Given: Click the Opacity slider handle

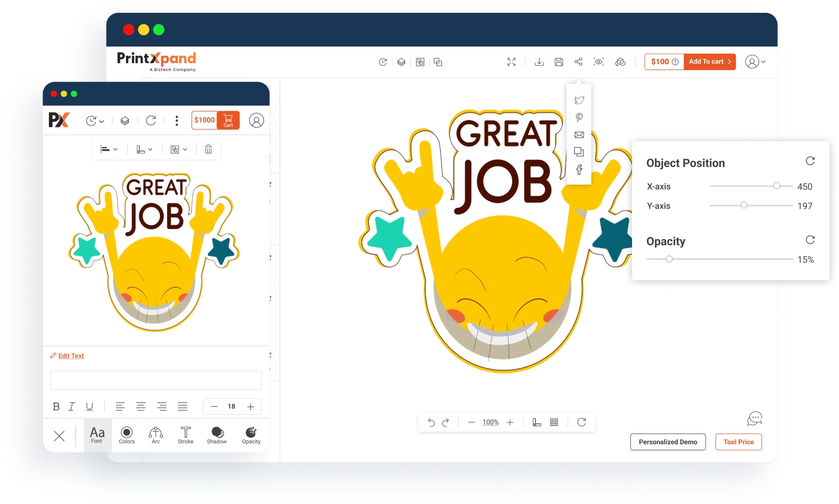Looking at the screenshot, I should click(x=669, y=259).
